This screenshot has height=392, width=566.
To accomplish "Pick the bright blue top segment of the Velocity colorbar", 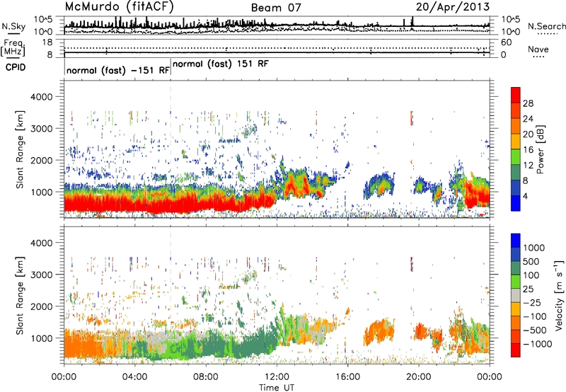I will click(x=516, y=241).
